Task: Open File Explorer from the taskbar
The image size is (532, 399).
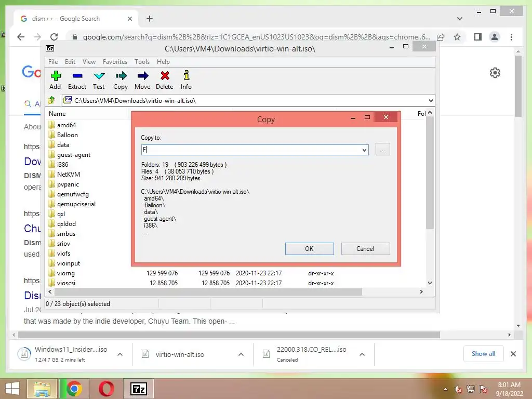Action: pyautogui.click(x=42, y=389)
